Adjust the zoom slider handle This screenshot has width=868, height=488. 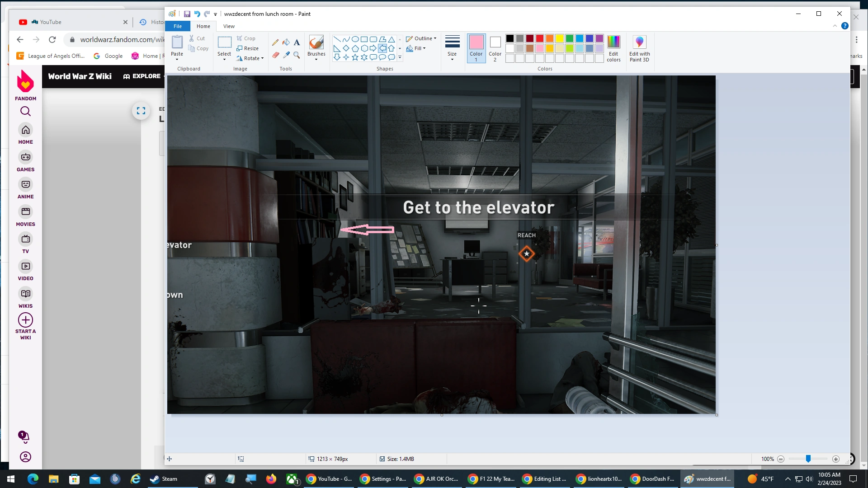click(x=808, y=459)
